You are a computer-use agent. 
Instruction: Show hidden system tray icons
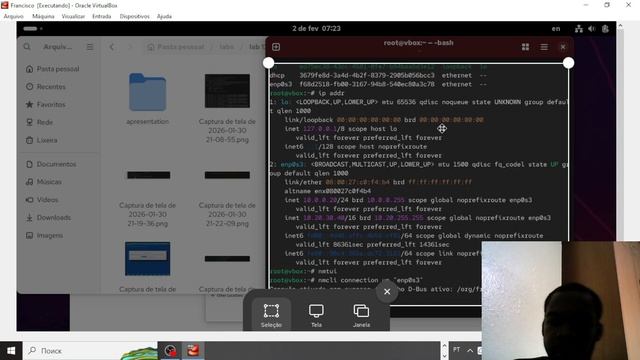(470, 350)
